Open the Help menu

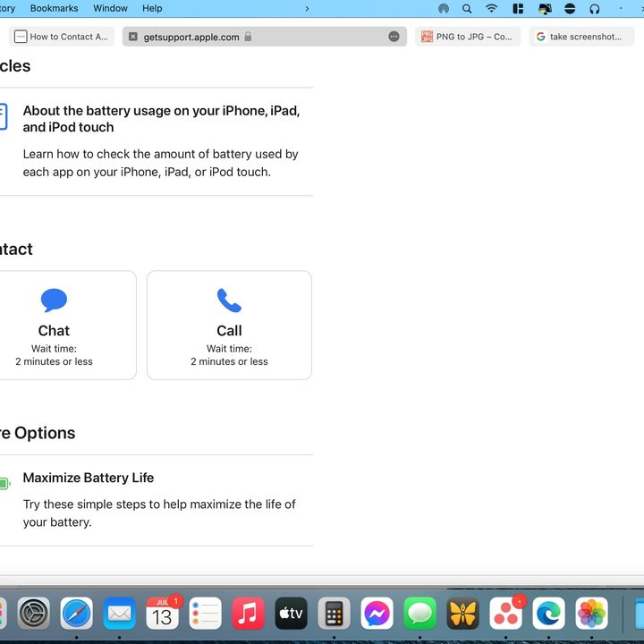[152, 8]
